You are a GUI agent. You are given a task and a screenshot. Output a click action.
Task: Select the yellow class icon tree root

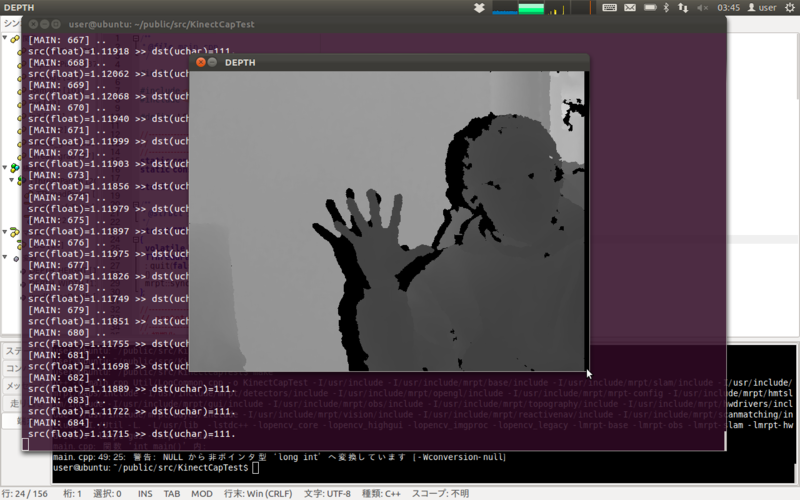click(15, 38)
